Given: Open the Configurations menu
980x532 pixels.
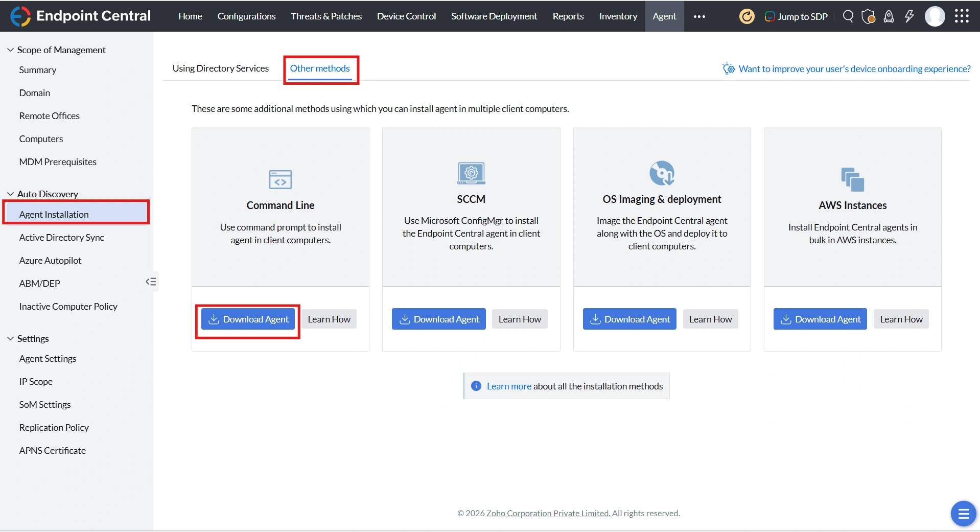Looking at the screenshot, I should point(246,16).
